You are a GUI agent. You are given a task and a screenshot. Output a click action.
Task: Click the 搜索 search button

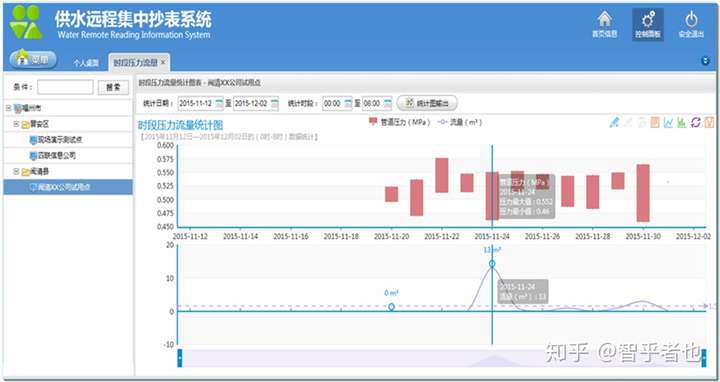click(113, 87)
